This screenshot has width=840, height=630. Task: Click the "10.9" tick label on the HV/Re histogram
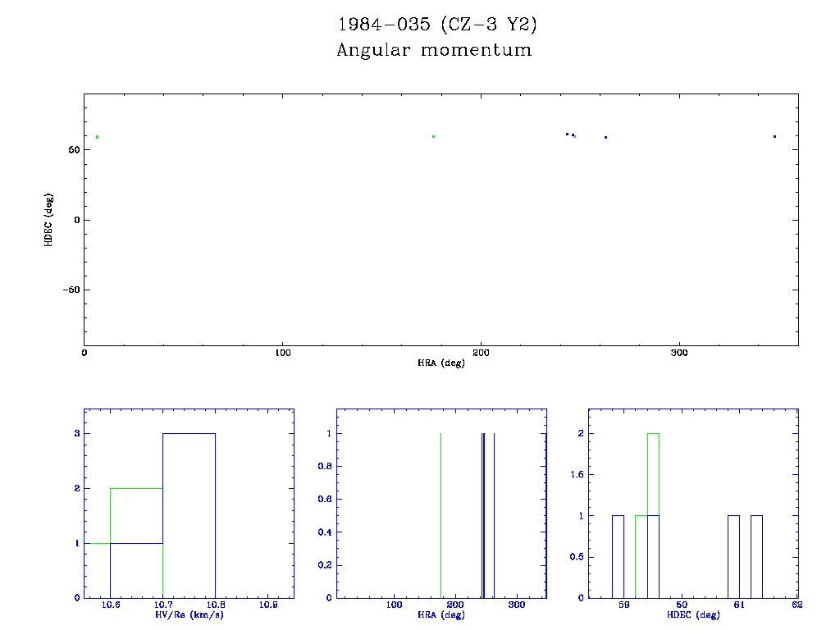click(269, 605)
